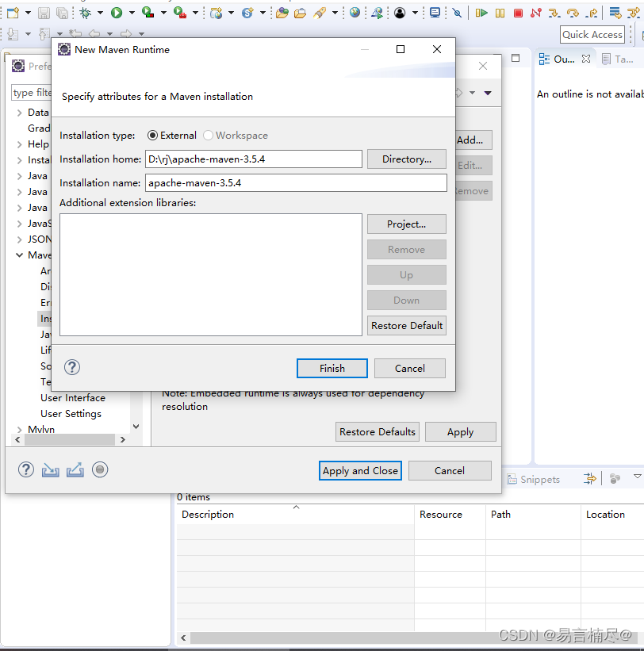Select the External installation type radio
Image resolution: width=644 pixels, height=651 pixels.
[x=152, y=136]
